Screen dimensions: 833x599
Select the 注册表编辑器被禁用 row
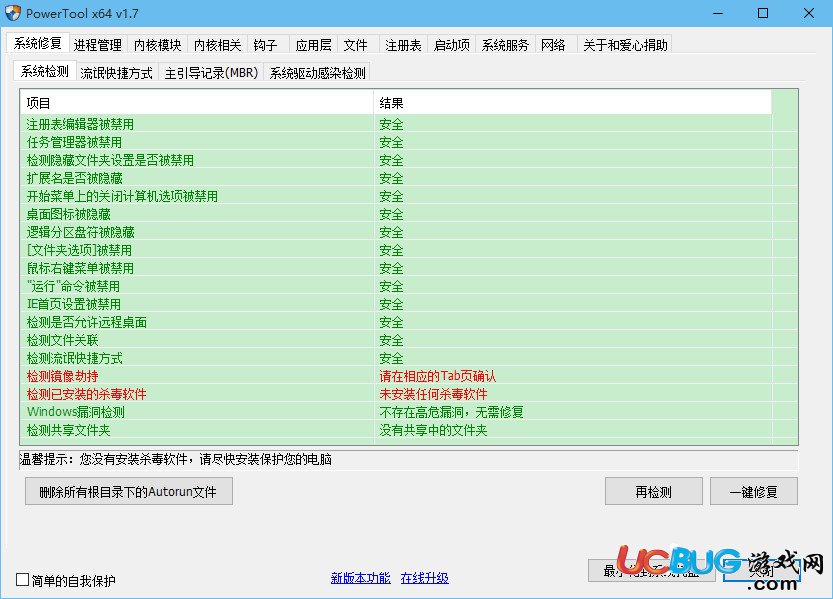click(x=396, y=124)
